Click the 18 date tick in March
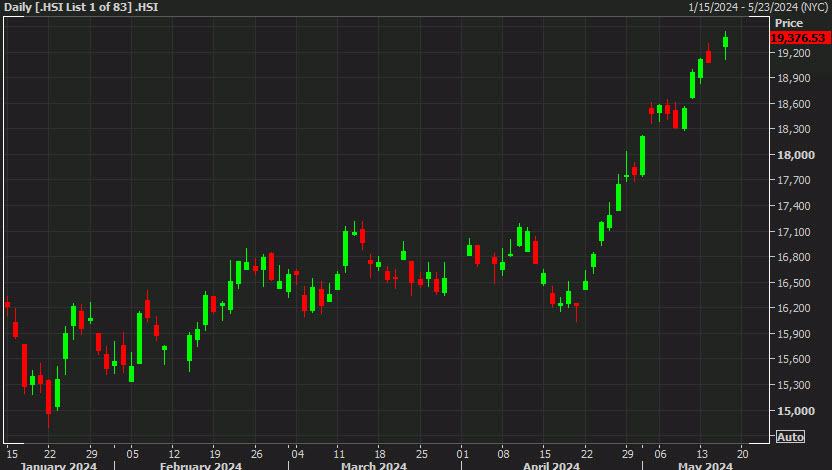The width and height of the screenshot is (832, 470). coord(380,454)
